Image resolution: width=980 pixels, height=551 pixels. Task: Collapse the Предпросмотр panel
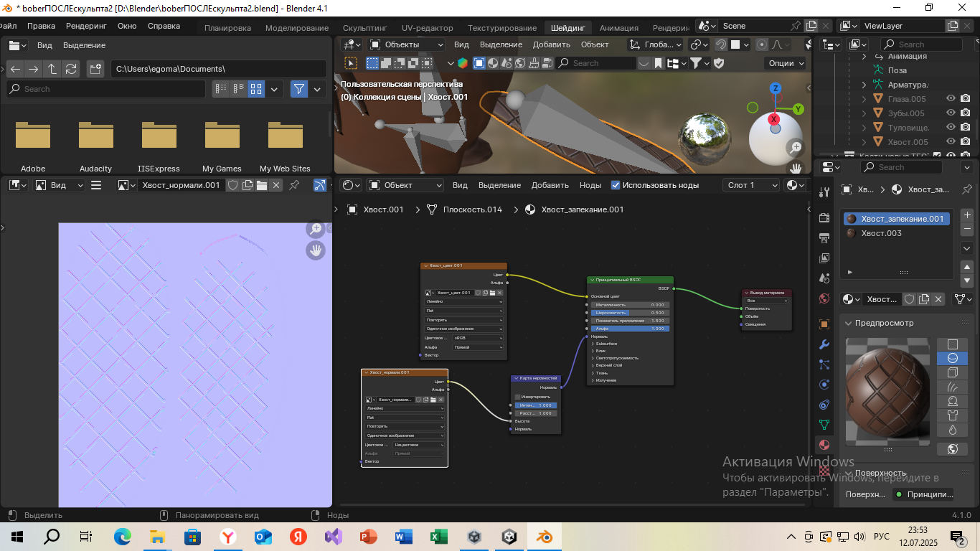click(x=848, y=324)
